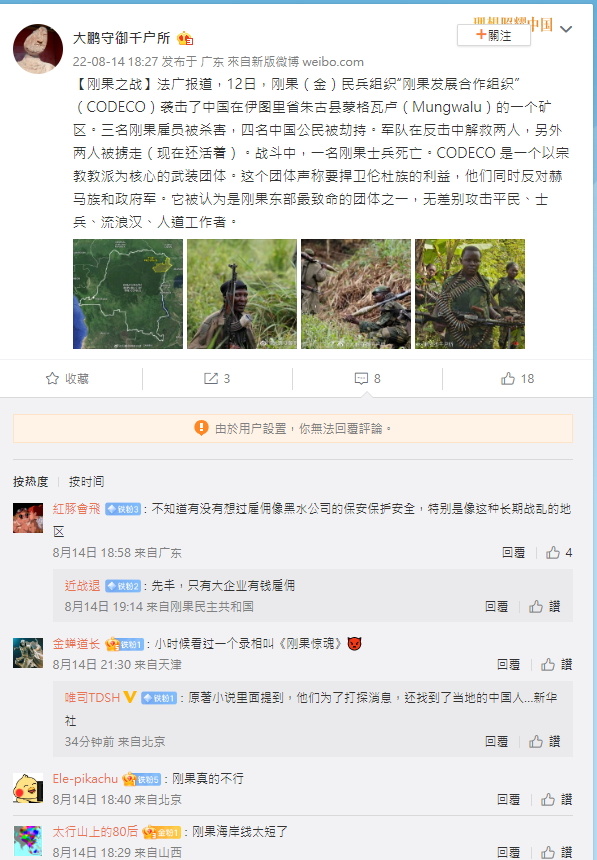Open 大鹏守御千户所 profile avatar
597x860 pixels.
tap(38, 48)
